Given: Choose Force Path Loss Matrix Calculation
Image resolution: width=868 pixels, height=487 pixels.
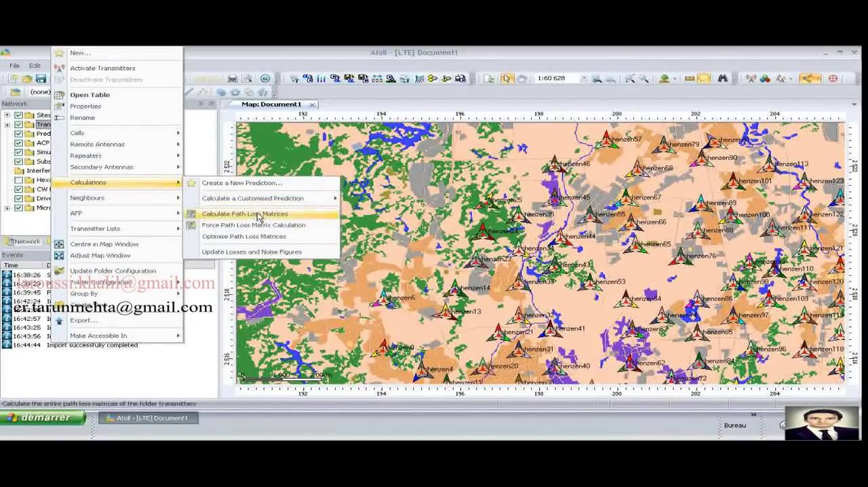Looking at the screenshot, I should pos(261,225).
